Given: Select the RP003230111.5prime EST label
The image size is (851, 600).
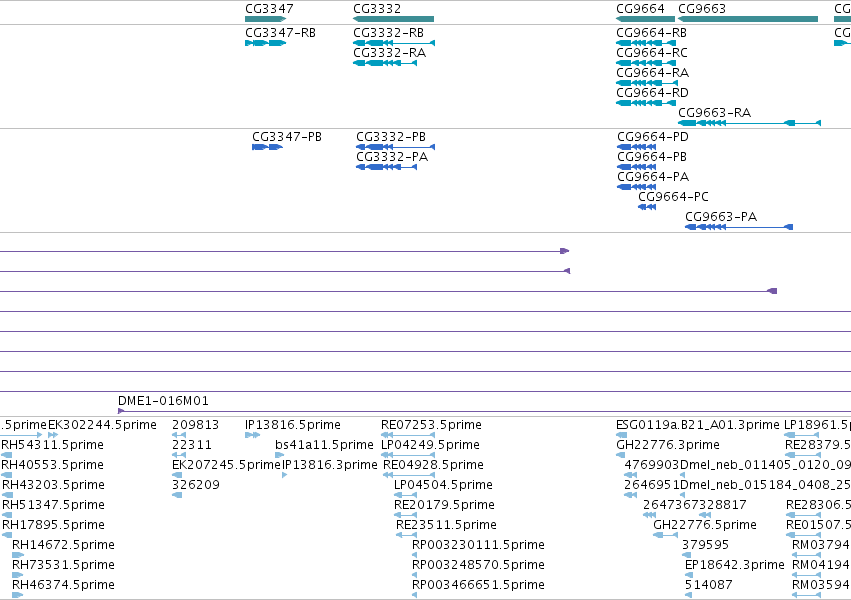Looking at the screenshot, I should pos(478,545).
